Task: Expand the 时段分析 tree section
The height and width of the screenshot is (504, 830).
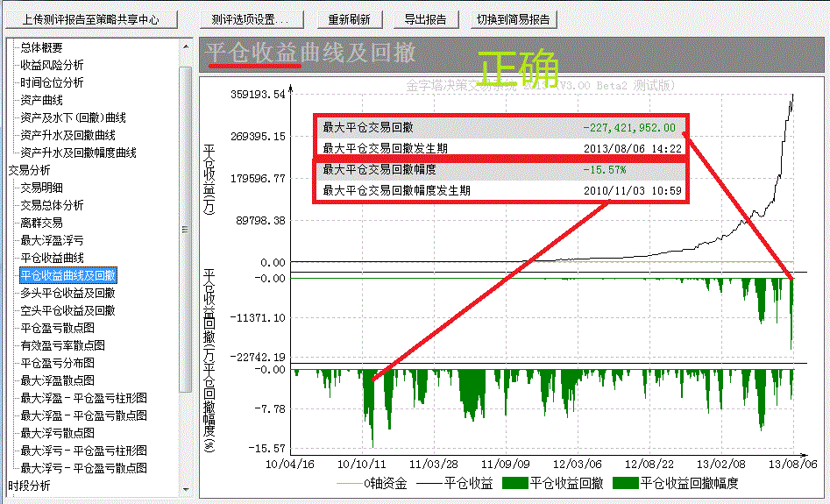Action: pos(29,486)
